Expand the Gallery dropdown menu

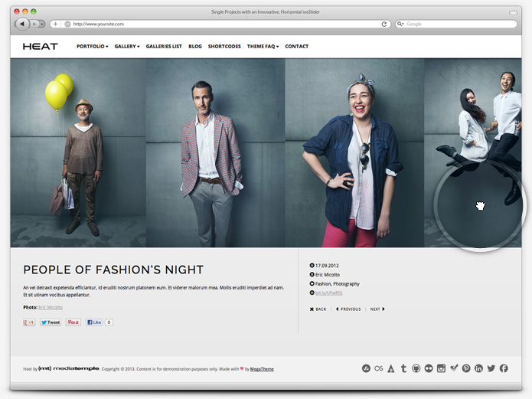pyautogui.click(x=127, y=47)
